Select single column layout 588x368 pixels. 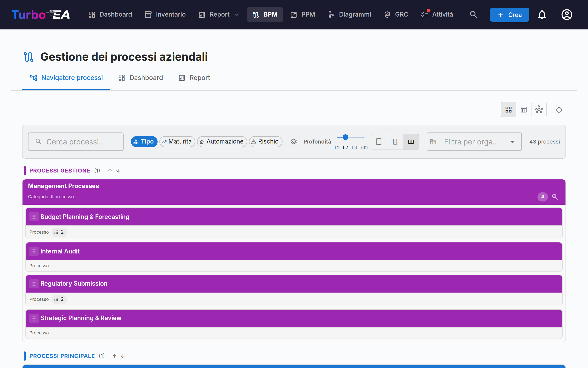coord(379,142)
